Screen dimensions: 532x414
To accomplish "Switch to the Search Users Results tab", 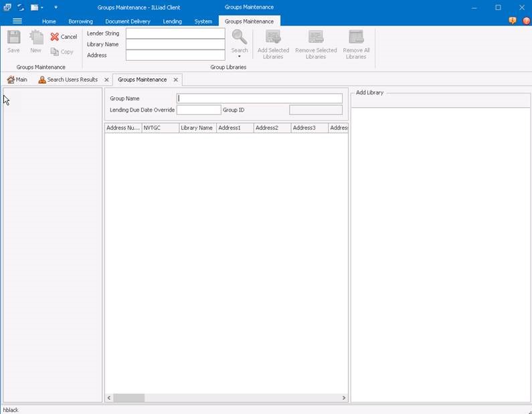I will point(72,80).
